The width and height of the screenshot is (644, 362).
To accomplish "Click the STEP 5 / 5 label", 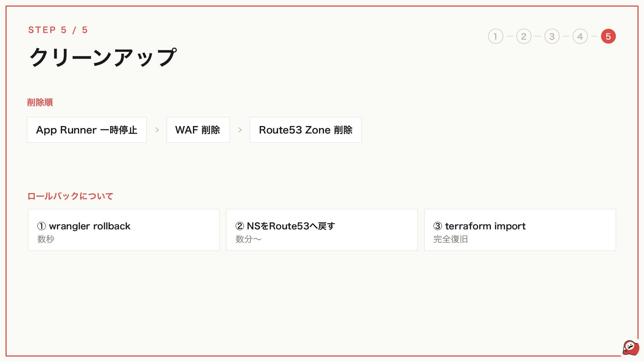I will [58, 30].
